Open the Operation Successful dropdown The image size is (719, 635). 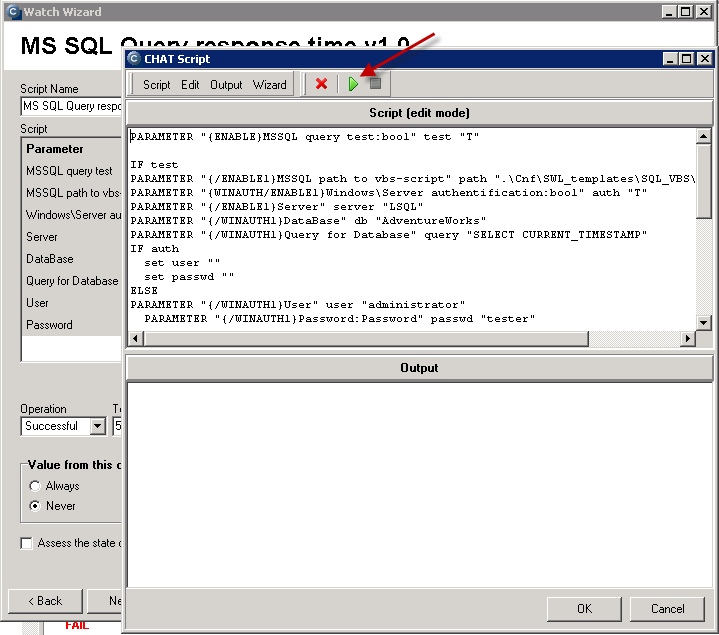(97, 426)
